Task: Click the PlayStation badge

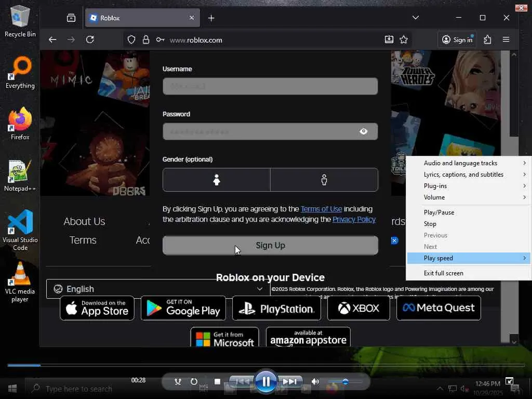Action: click(x=276, y=308)
